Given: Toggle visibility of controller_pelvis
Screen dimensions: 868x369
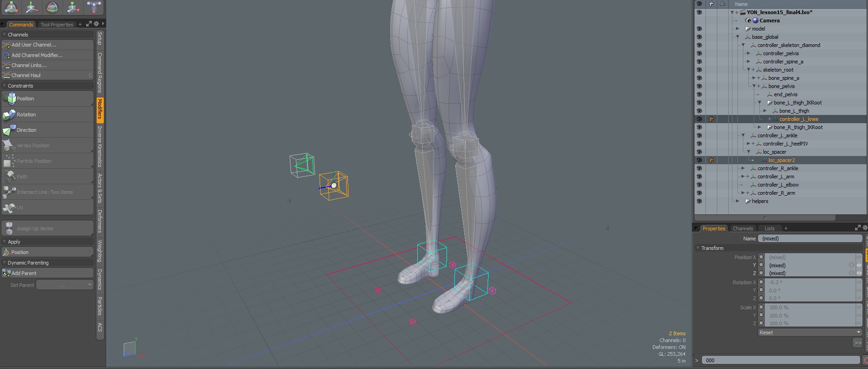Looking at the screenshot, I should click(x=699, y=53).
